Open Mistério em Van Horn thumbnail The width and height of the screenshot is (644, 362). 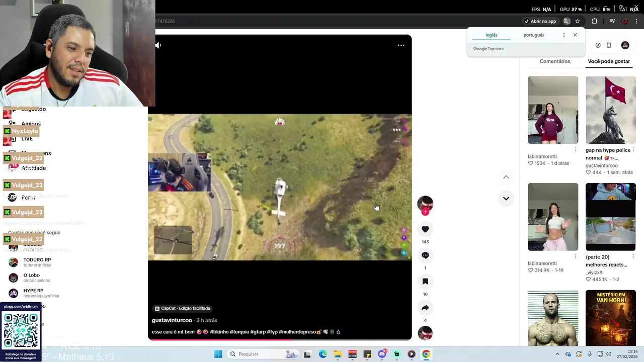[x=611, y=318]
